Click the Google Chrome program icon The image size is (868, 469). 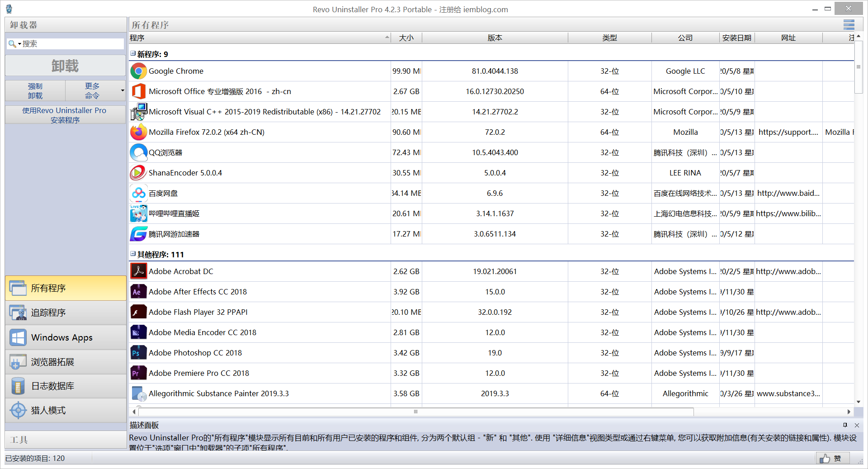(x=139, y=71)
